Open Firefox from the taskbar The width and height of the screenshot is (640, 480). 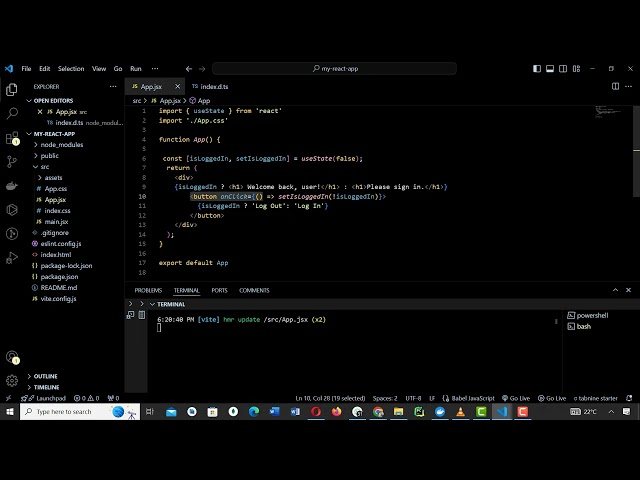336,411
